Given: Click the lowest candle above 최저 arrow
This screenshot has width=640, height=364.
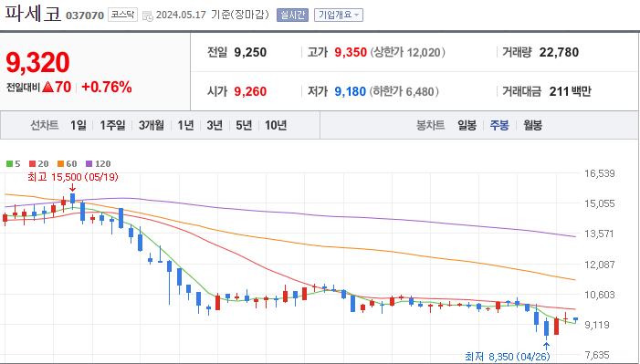Looking at the screenshot, I should [547, 328].
